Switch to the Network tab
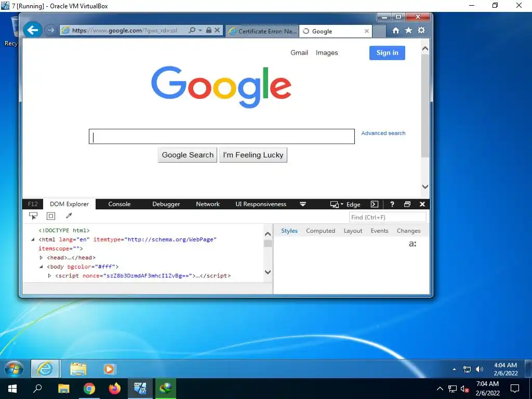 208,204
